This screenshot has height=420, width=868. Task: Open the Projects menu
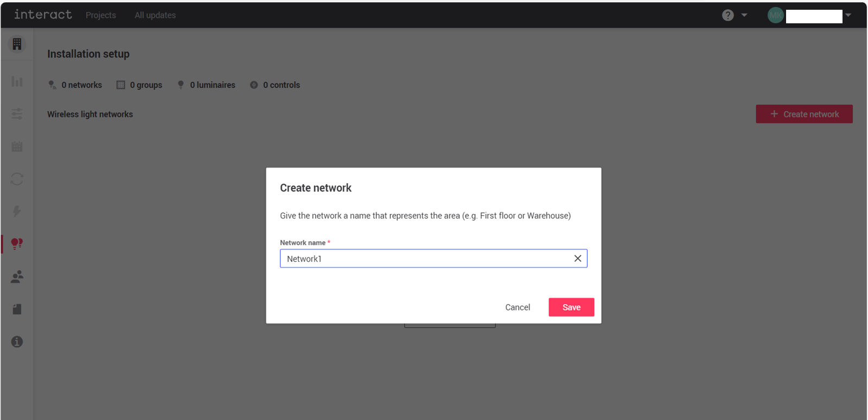click(101, 15)
